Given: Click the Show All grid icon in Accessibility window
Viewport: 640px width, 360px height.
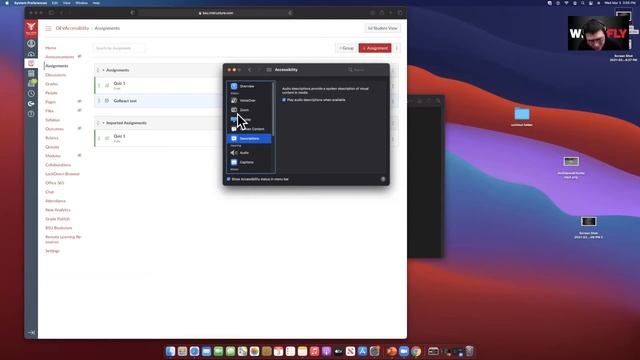Looking at the screenshot, I should pos(269,70).
